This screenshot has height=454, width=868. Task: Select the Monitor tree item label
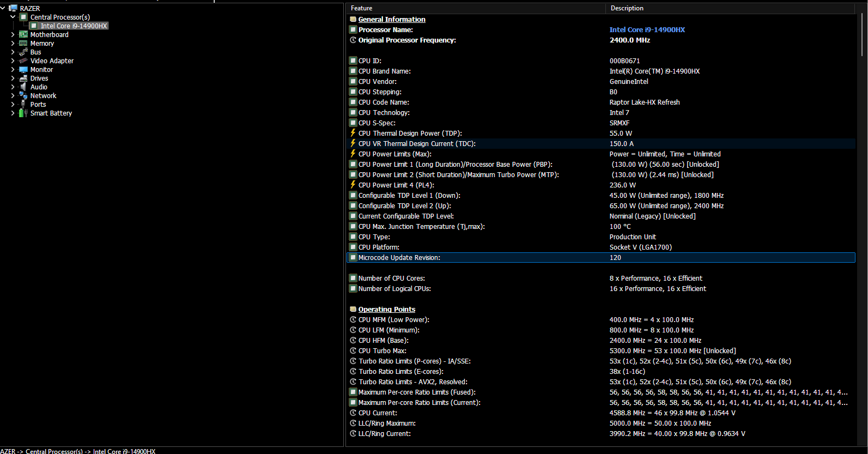point(41,69)
